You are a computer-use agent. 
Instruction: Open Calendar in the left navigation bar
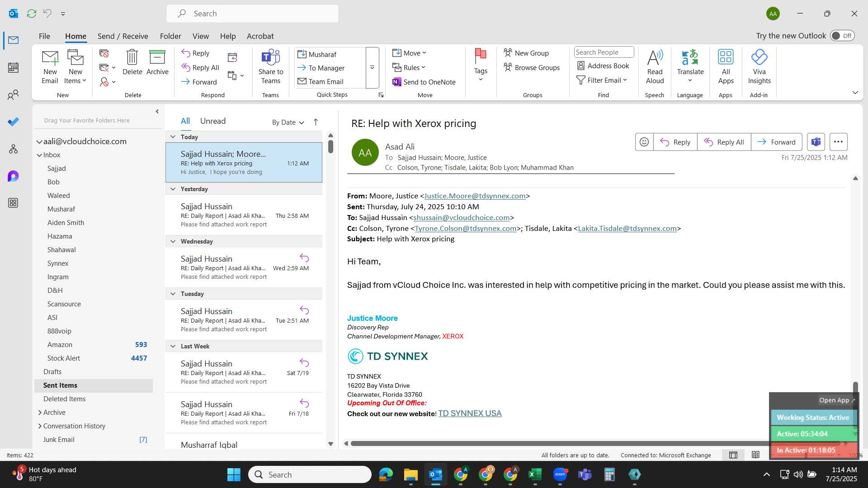click(13, 68)
